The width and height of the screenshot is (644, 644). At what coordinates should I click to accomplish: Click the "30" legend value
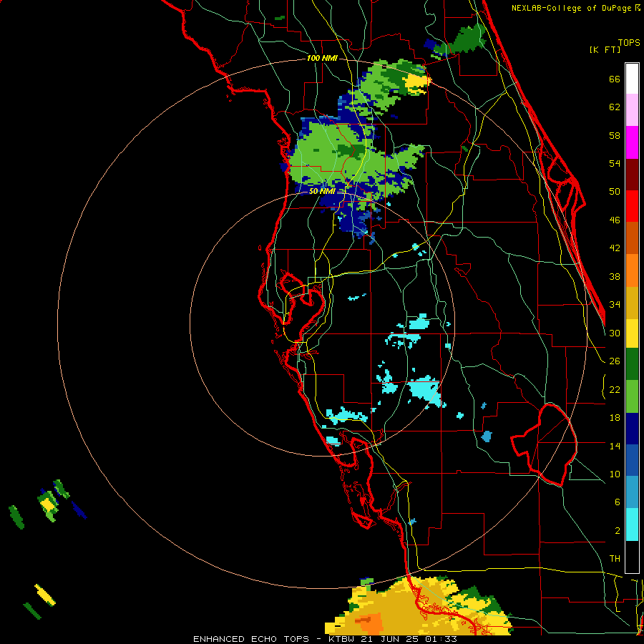(615, 333)
